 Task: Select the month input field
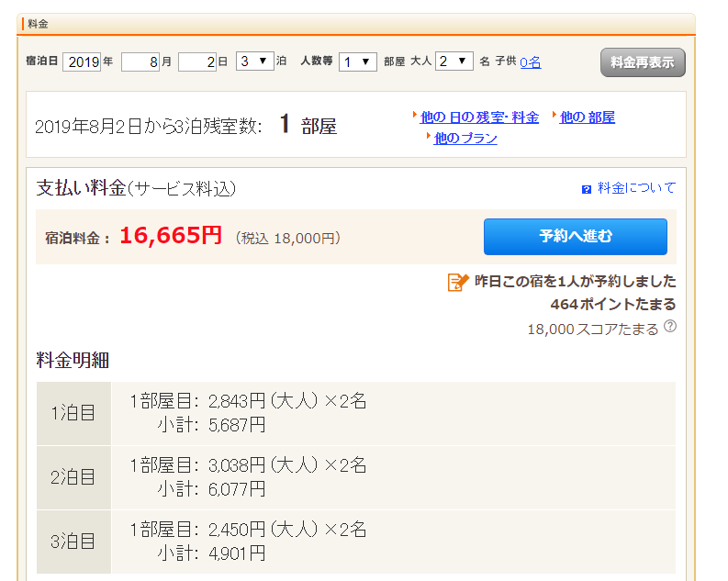click(x=140, y=61)
